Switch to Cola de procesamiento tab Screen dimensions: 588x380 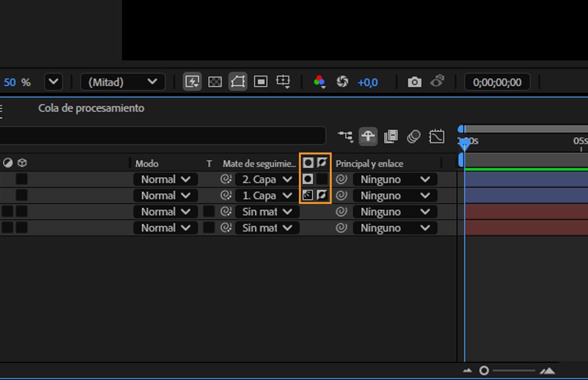pyautogui.click(x=91, y=108)
